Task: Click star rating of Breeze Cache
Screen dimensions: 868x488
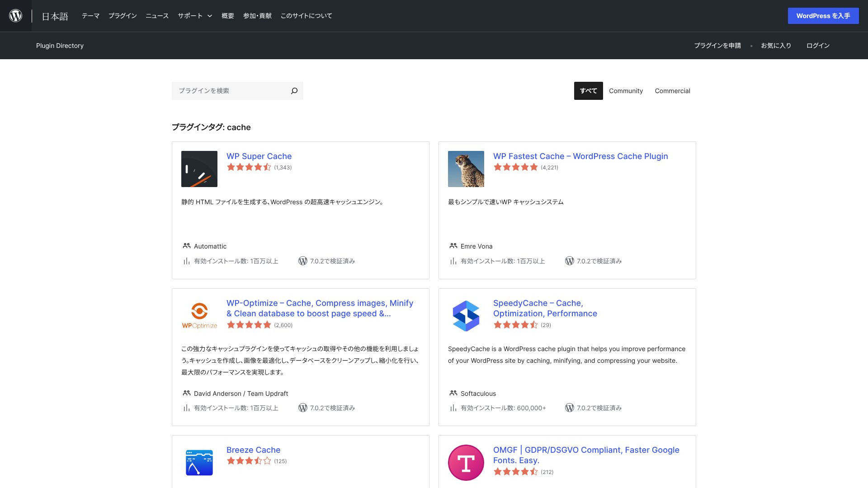Action: pyautogui.click(x=249, y=461)
